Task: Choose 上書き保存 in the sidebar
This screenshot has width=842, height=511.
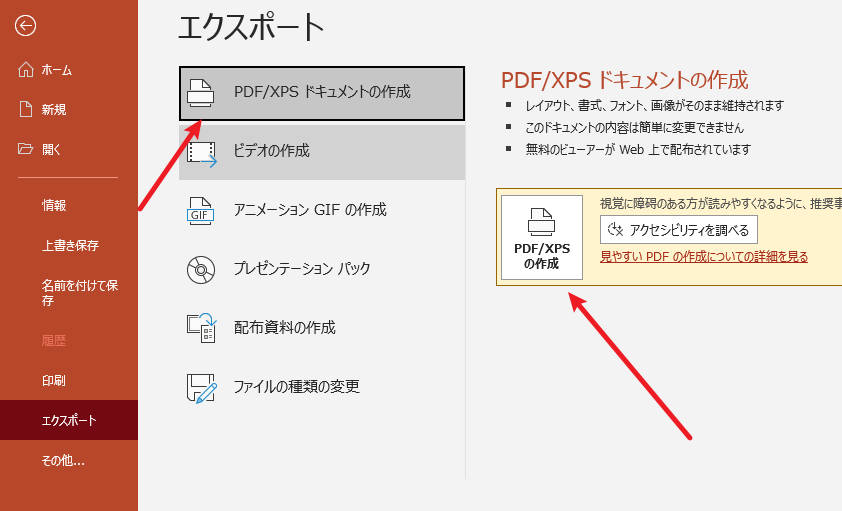Action: point(69,245)
